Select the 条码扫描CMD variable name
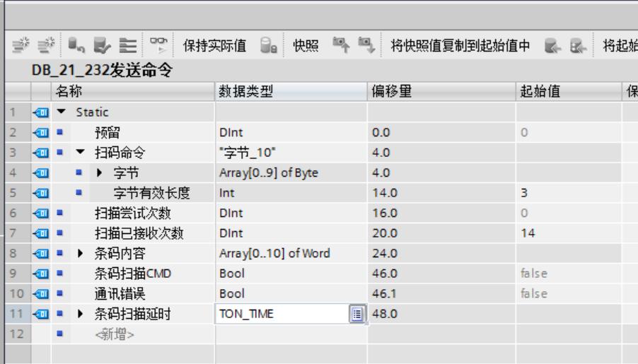The height and width of the screenshot is (364, 638). pyautogui.click(x=133, y=274)
